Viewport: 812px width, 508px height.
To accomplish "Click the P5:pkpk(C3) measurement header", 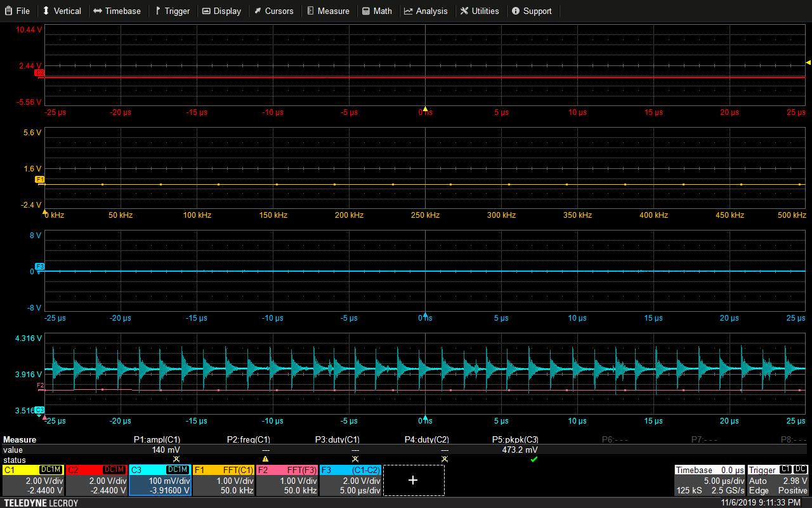I will click(515, 439).
